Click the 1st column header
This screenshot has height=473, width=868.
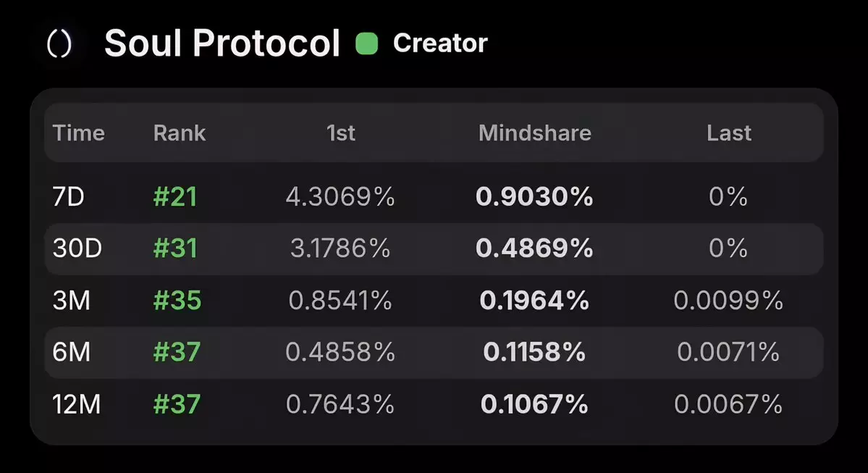tap(341, 133)
